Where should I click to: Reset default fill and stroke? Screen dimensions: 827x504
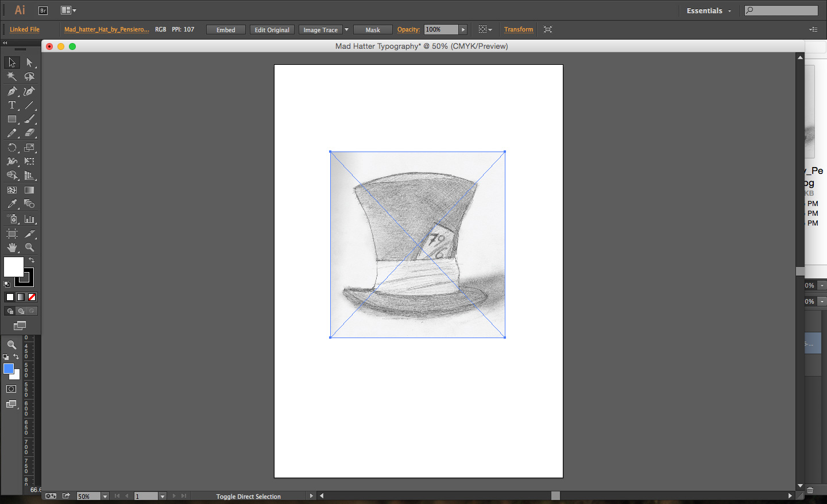[x=7, y=284]
